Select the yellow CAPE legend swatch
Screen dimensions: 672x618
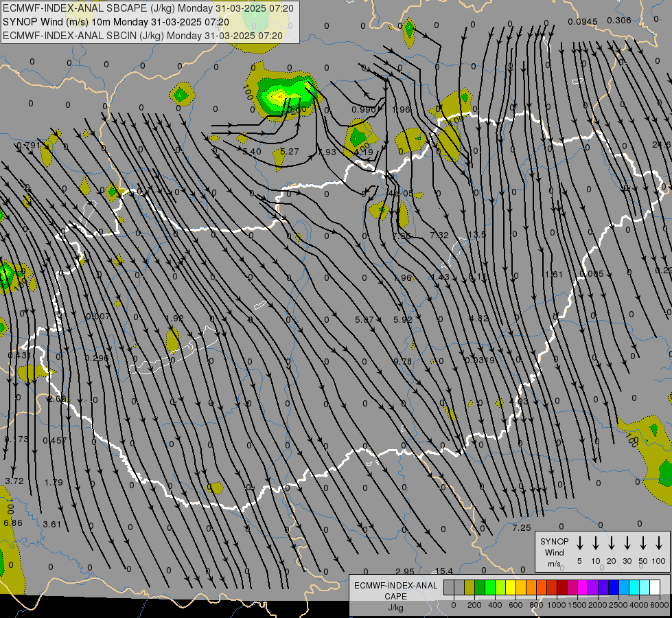pyautogui.click(x=511, y=588)
